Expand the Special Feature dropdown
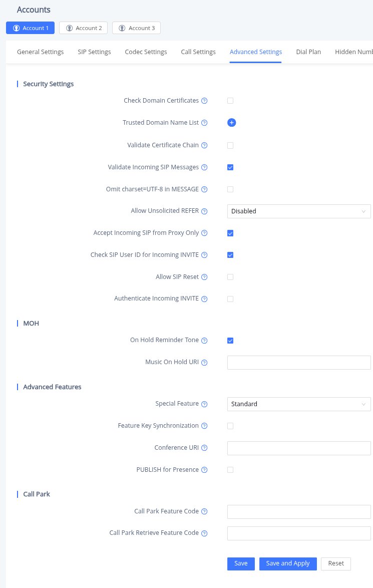Viewport: 373px width, 588px height. (x=298, y=404)
